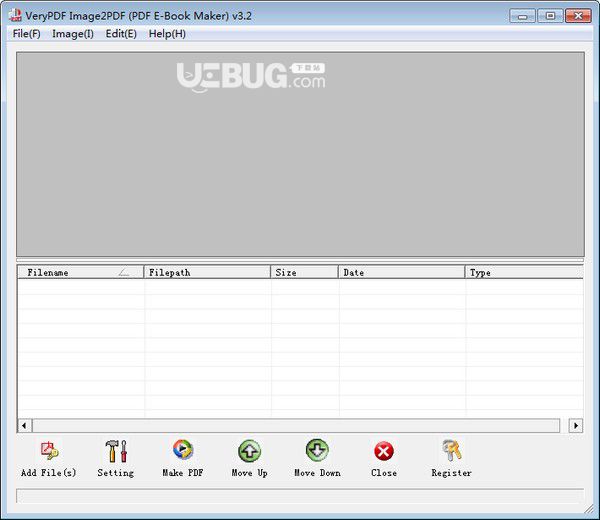
Task: Sort the list by Filepath column
Action: point(207,272)
